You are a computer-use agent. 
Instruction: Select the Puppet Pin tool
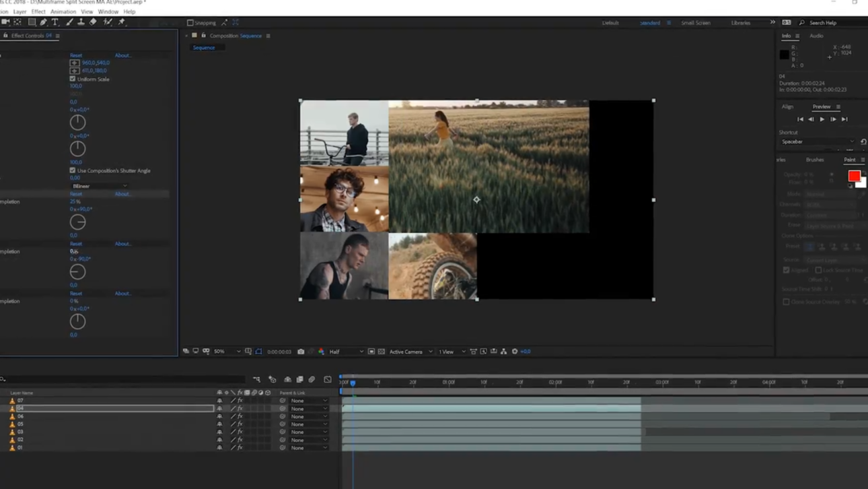click(122, 22)
